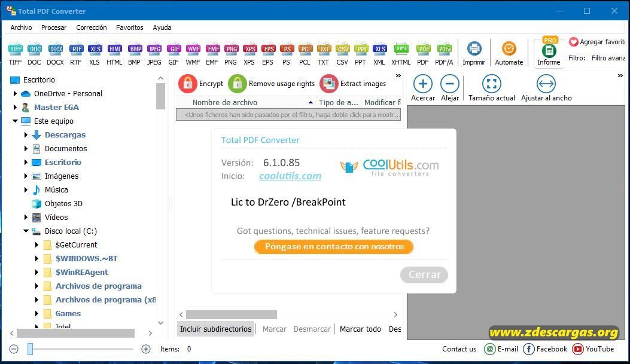Open the coolutils.com link
630x364 pixels.
[x=290, y=176]
